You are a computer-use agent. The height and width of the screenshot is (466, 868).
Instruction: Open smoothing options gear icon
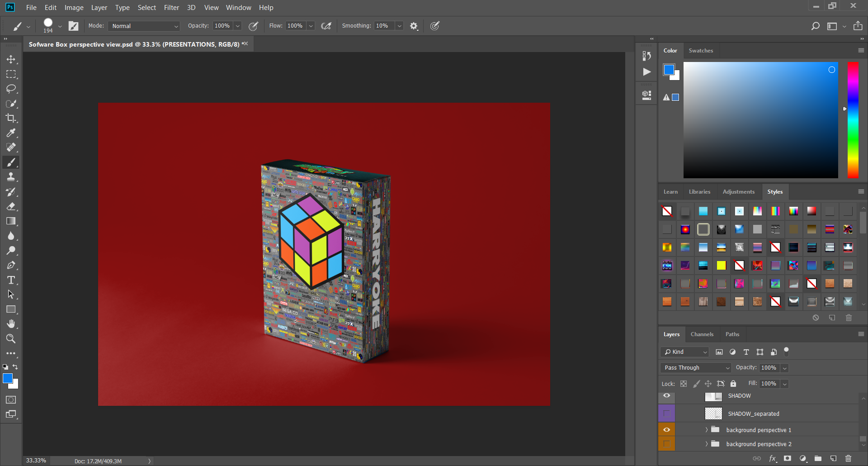point(414,26)
